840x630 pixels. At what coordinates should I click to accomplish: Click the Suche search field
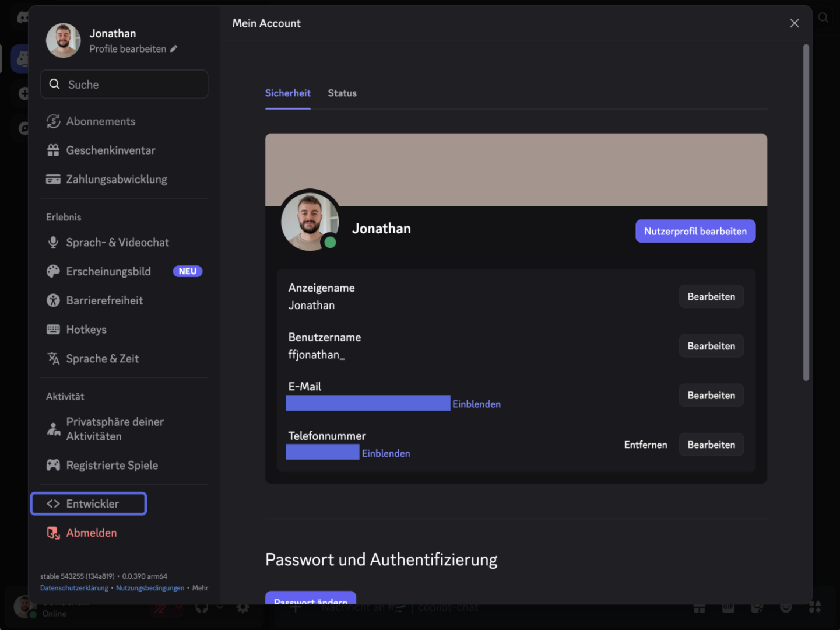(x=124, y=85)
